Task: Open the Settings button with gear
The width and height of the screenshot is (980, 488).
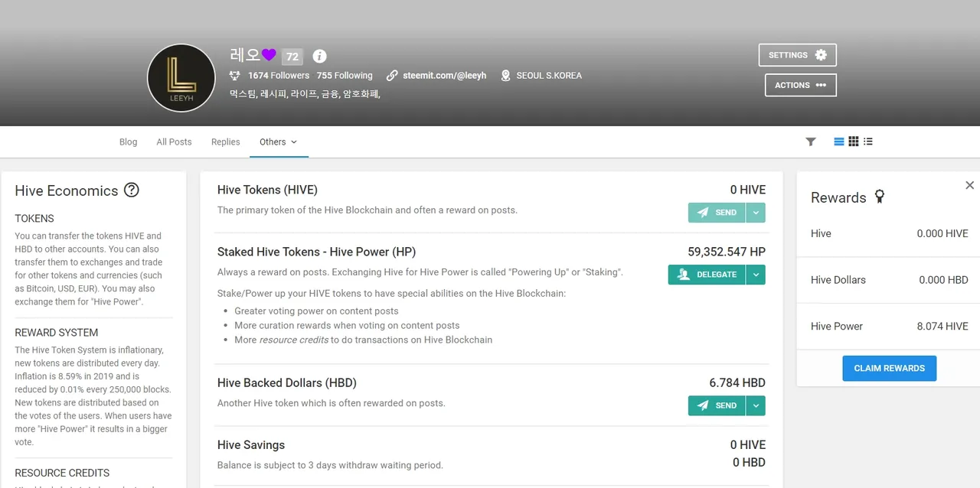Action: coord(797,55)
